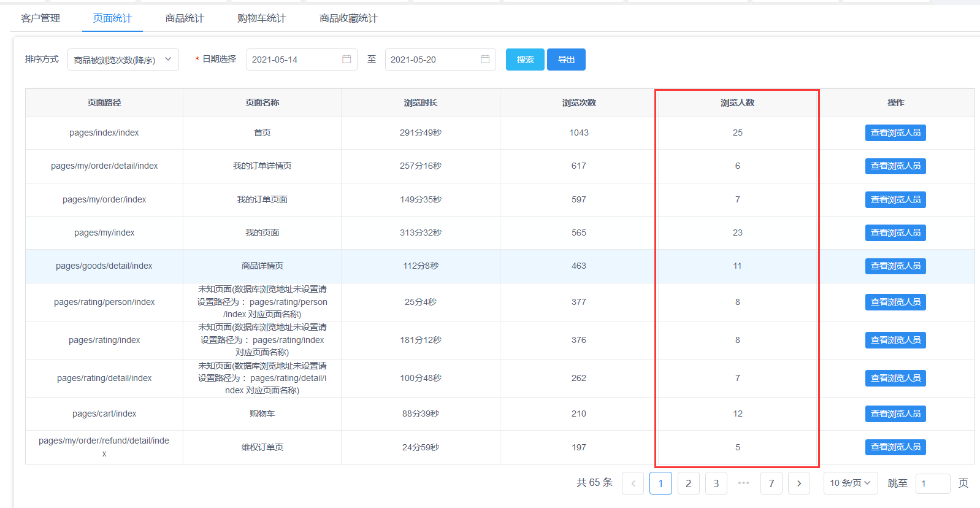Go to previous page arrow
Screen dimensions: 980x508
[x=633, y=483]
